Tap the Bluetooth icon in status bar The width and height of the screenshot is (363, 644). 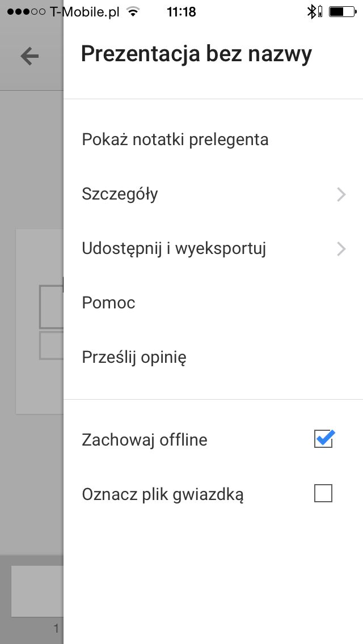pyautogui.click(x=311, y=12)
